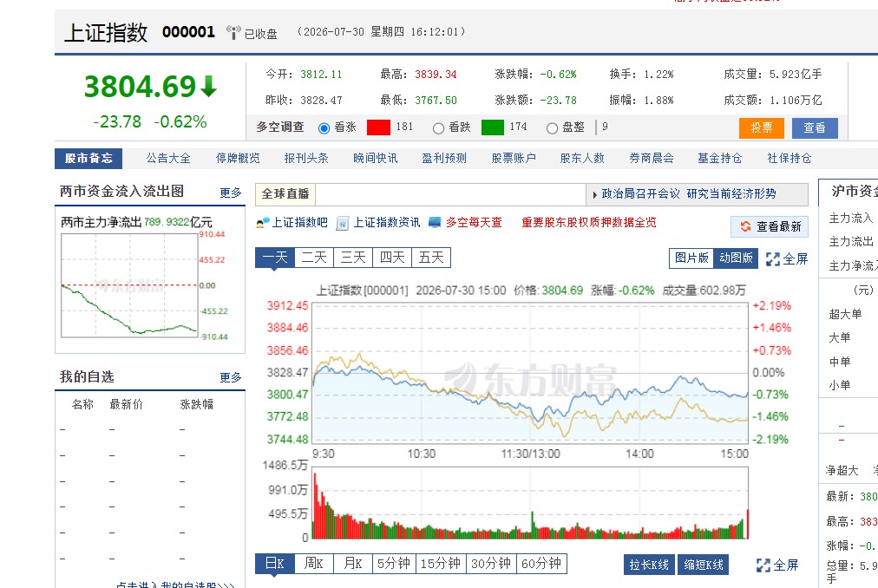878x588 pixels.
Task: Open the 停牌概览 link
Action: click(x=238, y=159)
